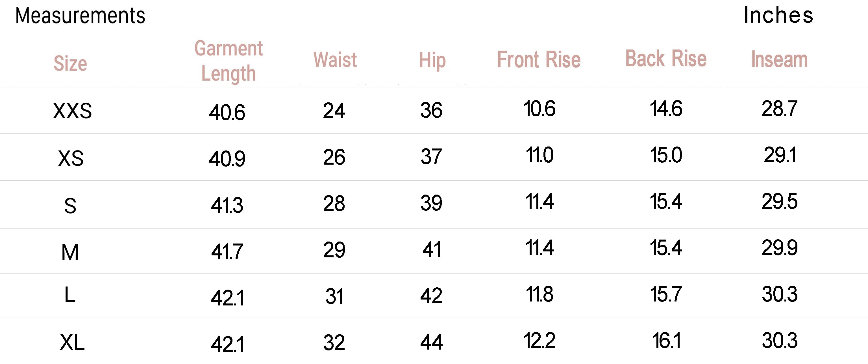The image size is (868, 364).
Task: Click the M inseam value 29.9
Action: (x=779, y=248)
